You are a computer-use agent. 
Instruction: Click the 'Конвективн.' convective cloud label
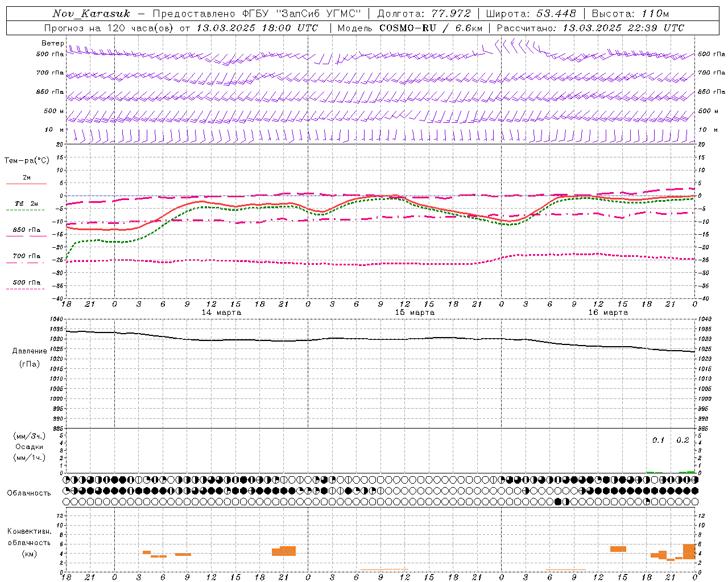(30, 531)
